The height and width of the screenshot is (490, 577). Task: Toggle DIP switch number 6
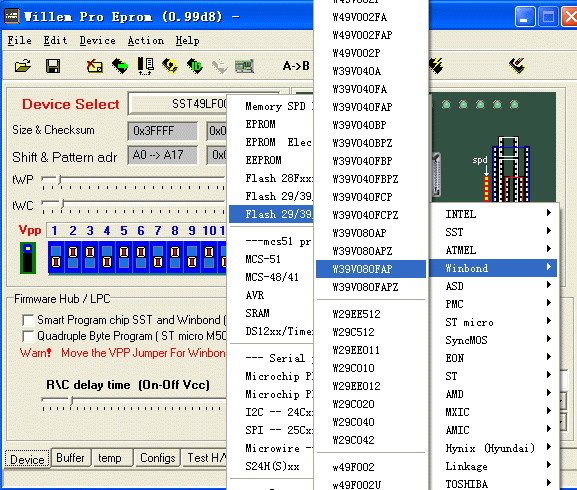coord(141,257)
